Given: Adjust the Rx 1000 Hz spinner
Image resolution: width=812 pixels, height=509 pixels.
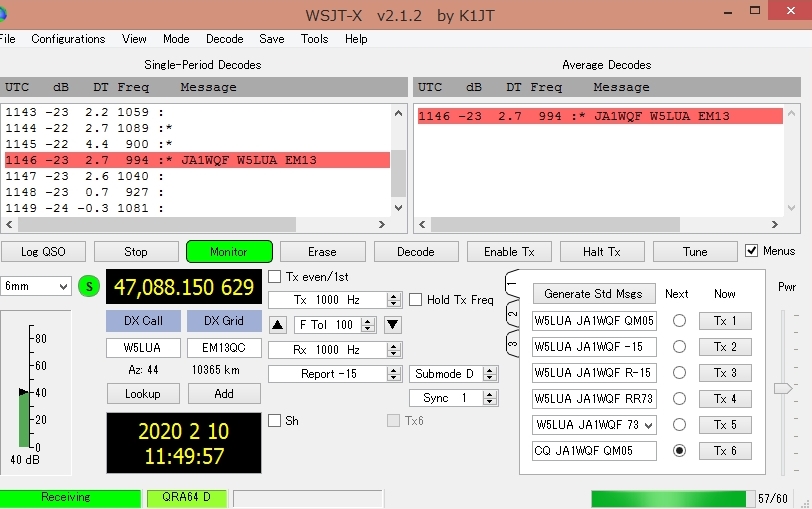Looking at the screenshot, I should (394, 350).
